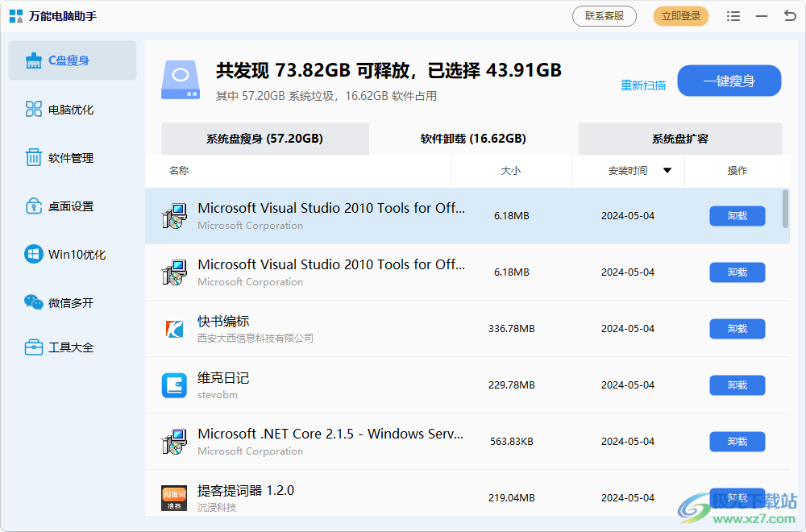The width and height of the screenshot is (806, 532).
Task: Click the 维克日记 app icon
Action: (x=174, y=385)
